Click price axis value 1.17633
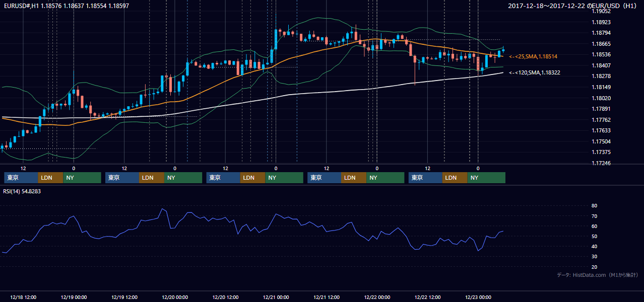The height and width of the screenshot is (302, 644). click(601, 130)
